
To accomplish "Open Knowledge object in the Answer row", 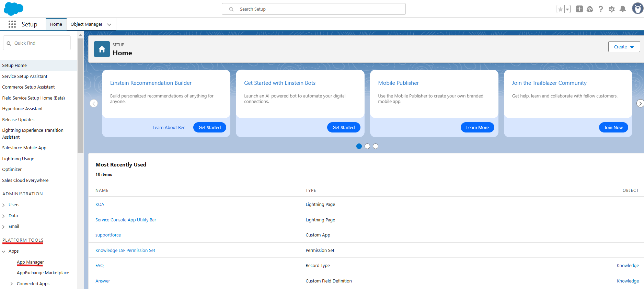I will coord(628,281).
